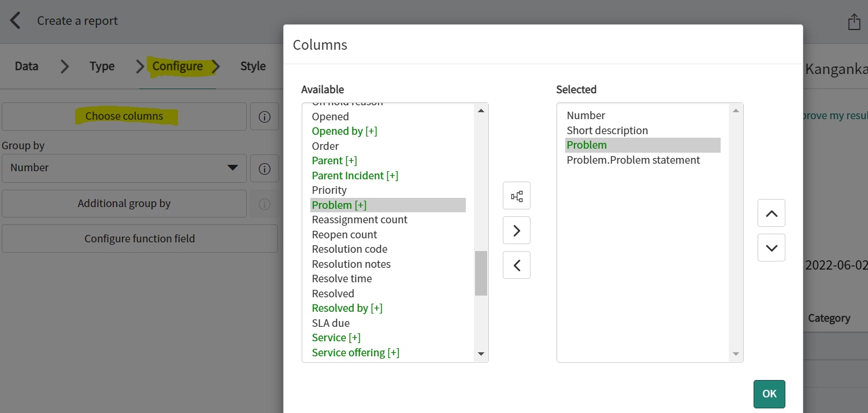
Task: Click the info icon beside Group by
Action: click(264, 168)
